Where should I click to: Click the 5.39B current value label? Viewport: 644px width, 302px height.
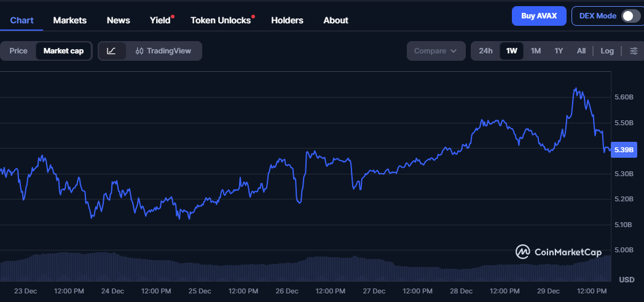[624, 150]
